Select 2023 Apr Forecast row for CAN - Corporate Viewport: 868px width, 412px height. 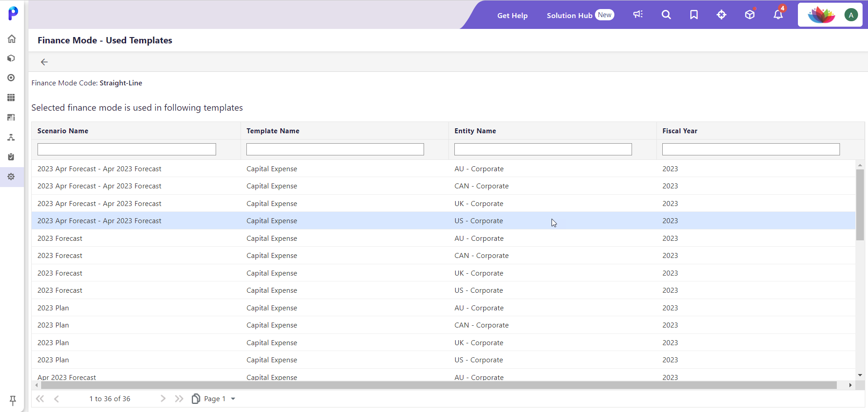click(x=443, y=186)
